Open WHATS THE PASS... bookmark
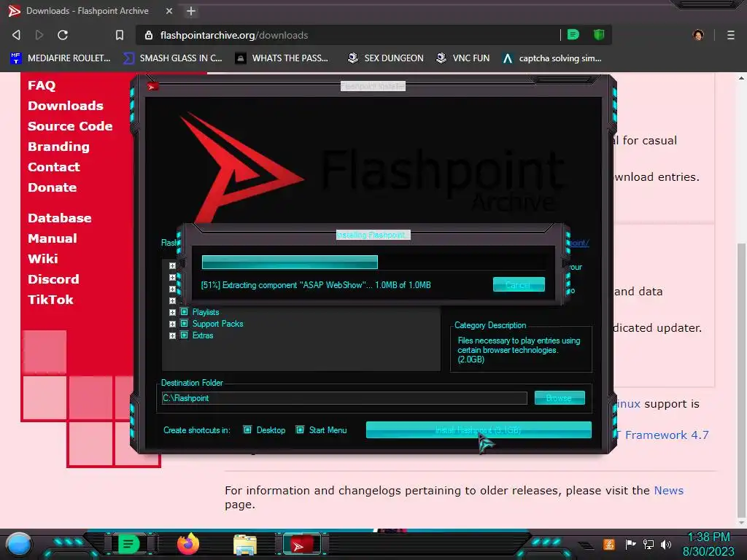 click(x=282, y=58)
